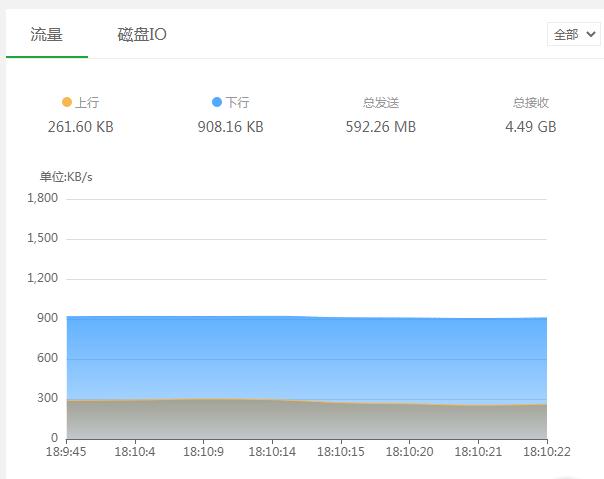Click the 18:10:15 time axis label
604x479 pixels.
click(341, 451)
